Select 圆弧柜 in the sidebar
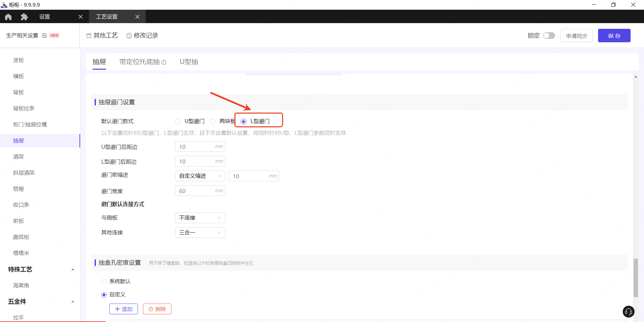This screenshot has width=644, height=322. tap(21, 237)
